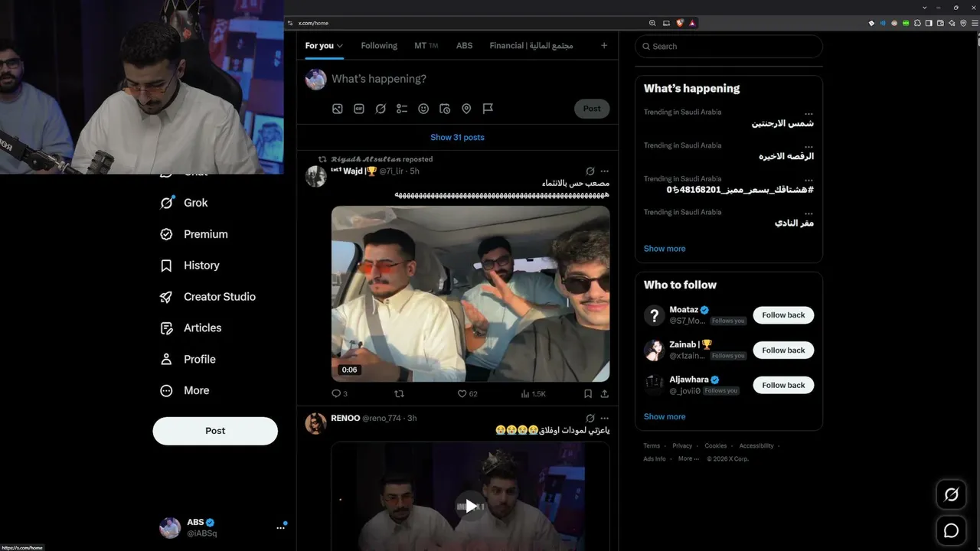The image size is (980, 551).
Task: Follow back Aljawhara
Action: [x=783, y=386]
